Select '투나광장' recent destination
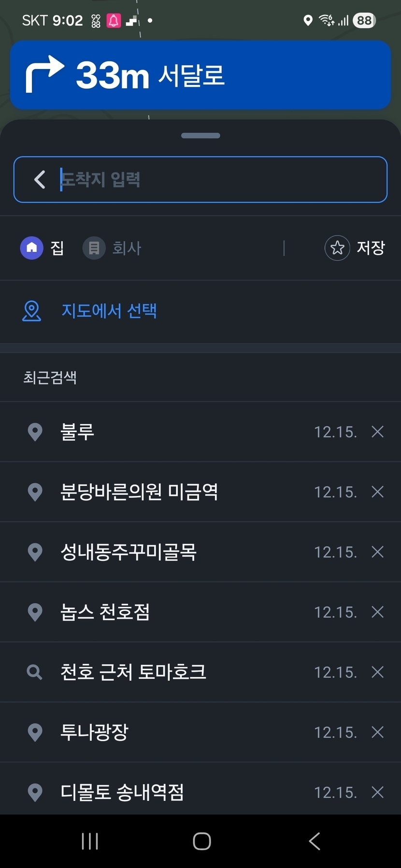Viewport: 401px width, 868px height. [x=94, y=732]
